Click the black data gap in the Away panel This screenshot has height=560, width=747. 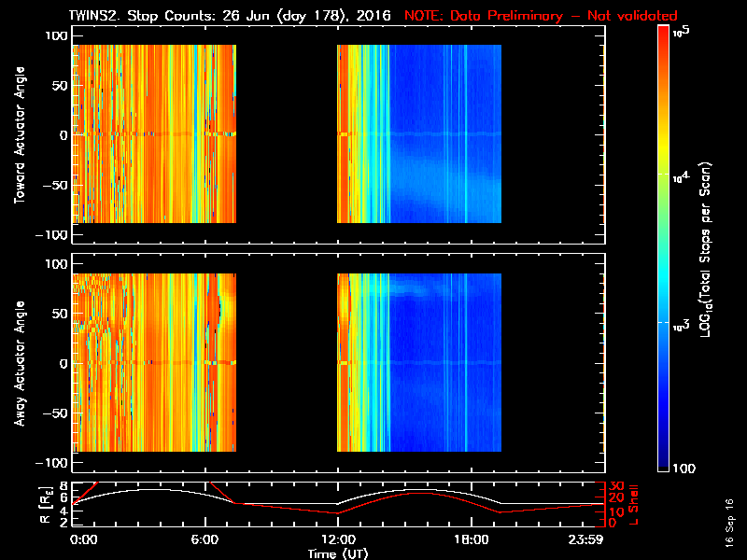[x=286, y=363]
